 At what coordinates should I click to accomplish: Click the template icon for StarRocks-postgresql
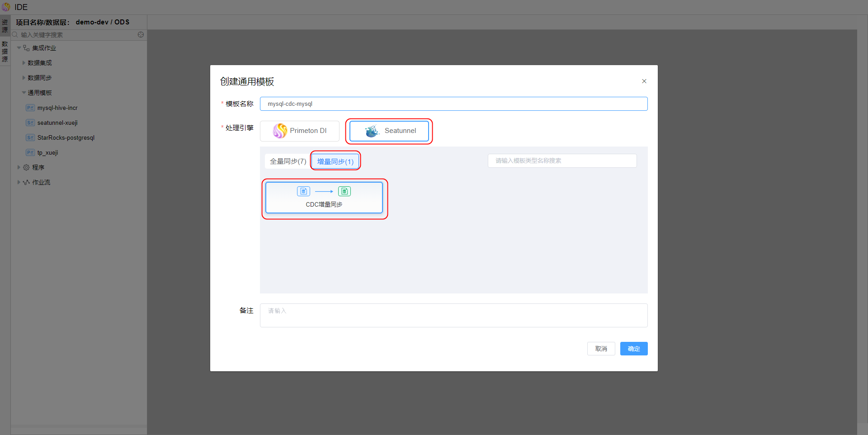pos(30,137)
